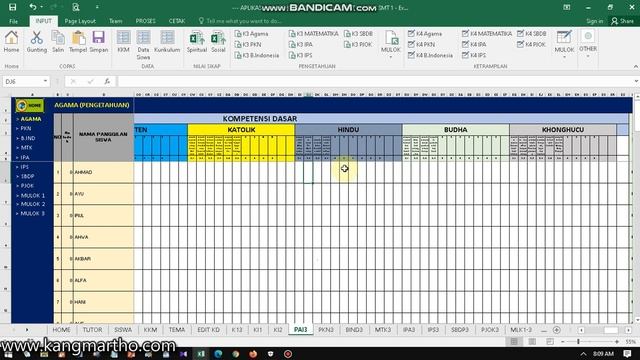
Task: Switch to the EDIT KD sheet tab
Action: tap(209, 330)
